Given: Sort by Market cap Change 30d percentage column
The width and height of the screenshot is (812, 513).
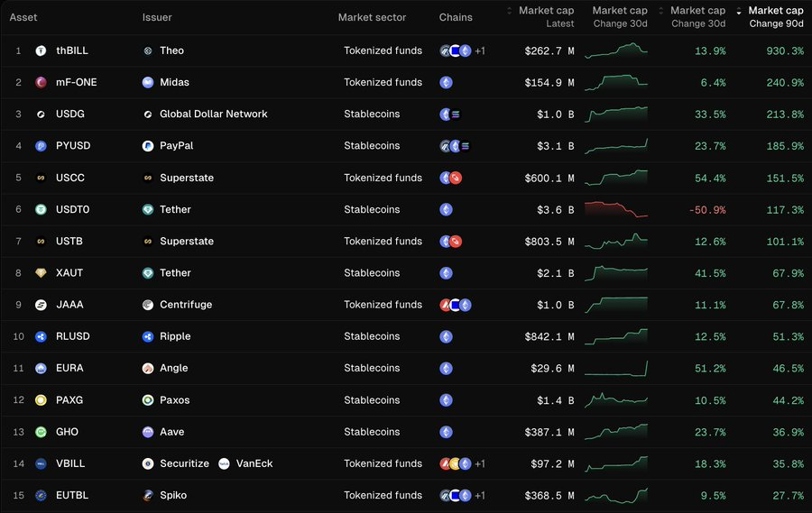Looking at the screenshot, I should pyautogui.click(x=697, y=16).
